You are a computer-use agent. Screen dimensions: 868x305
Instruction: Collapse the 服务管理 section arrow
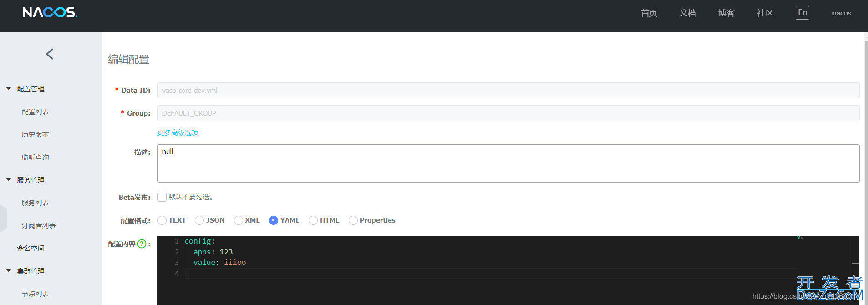[8, 180]
